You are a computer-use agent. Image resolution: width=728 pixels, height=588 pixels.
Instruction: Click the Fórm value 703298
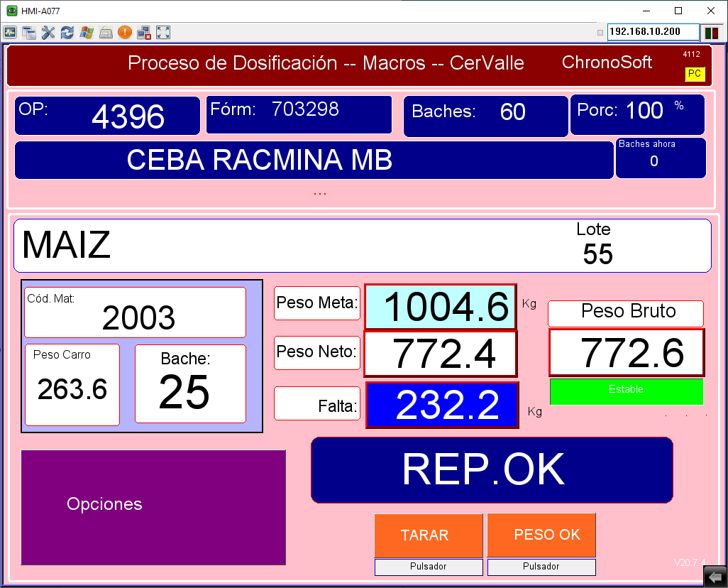306,109
